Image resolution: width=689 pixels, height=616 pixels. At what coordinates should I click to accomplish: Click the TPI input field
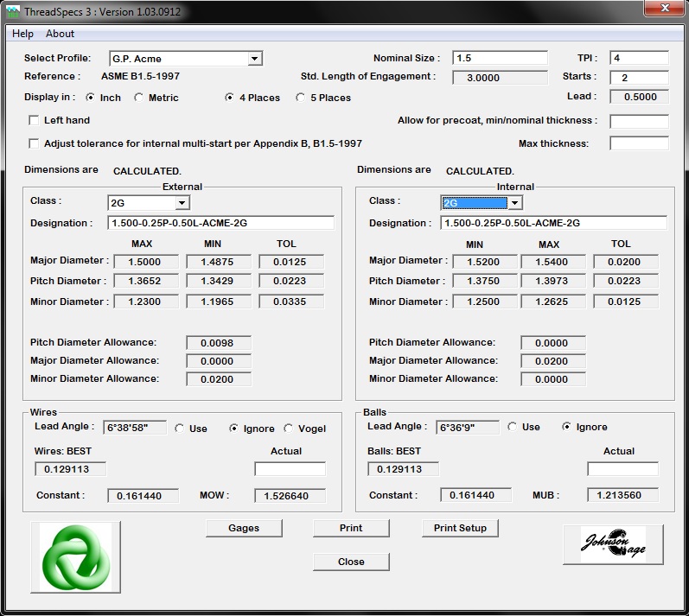pos(639,58)
